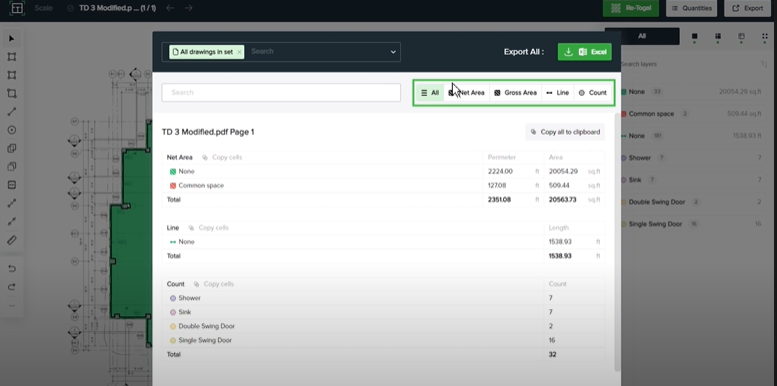
Task: Select the crop-shaped tool in left toolbar
Action: point(12,94)
